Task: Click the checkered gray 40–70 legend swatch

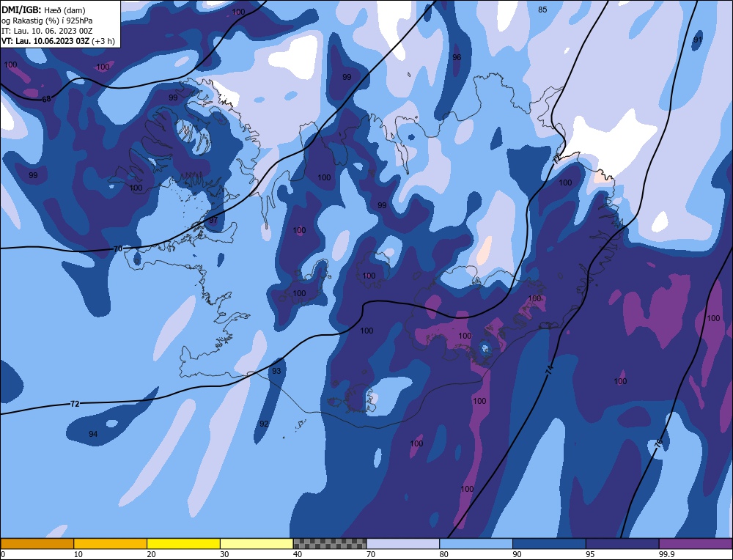Action: click(330, 543)
